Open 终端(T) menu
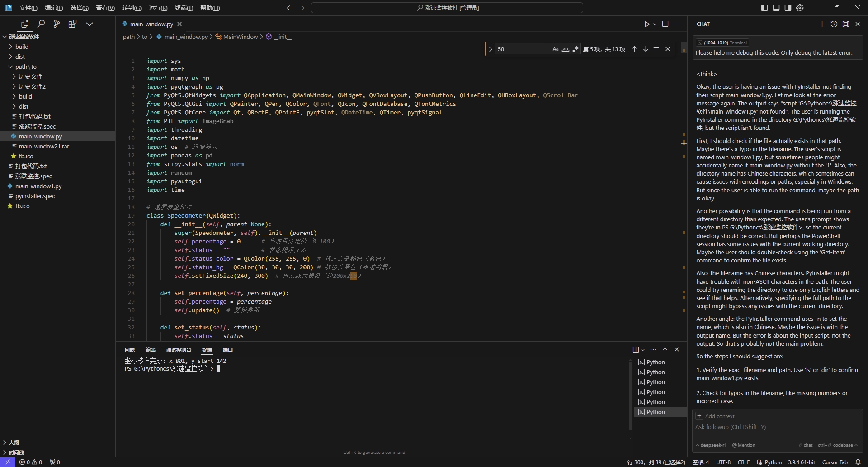Image resolution: width=868 pixels, height=467 pixels. 184,8
